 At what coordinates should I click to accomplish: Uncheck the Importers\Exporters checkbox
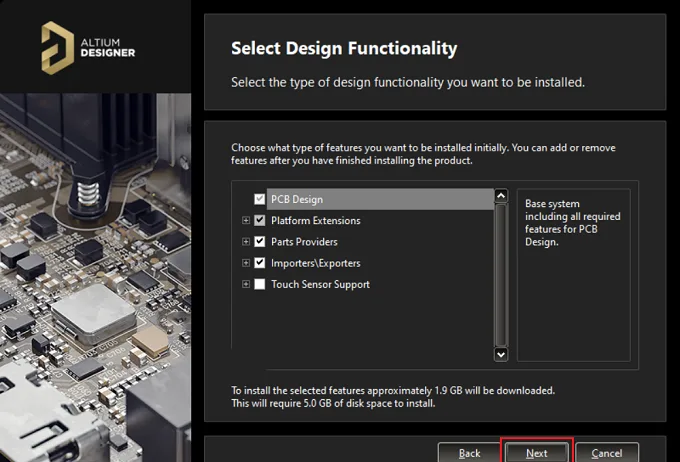click(259, 263)
